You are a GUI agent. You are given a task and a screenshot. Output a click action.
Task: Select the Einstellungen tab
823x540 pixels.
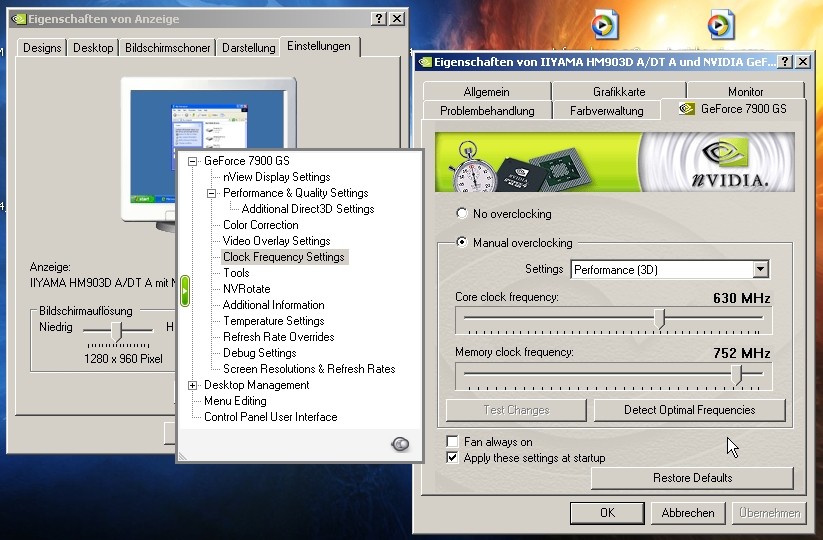pos(319,46)
